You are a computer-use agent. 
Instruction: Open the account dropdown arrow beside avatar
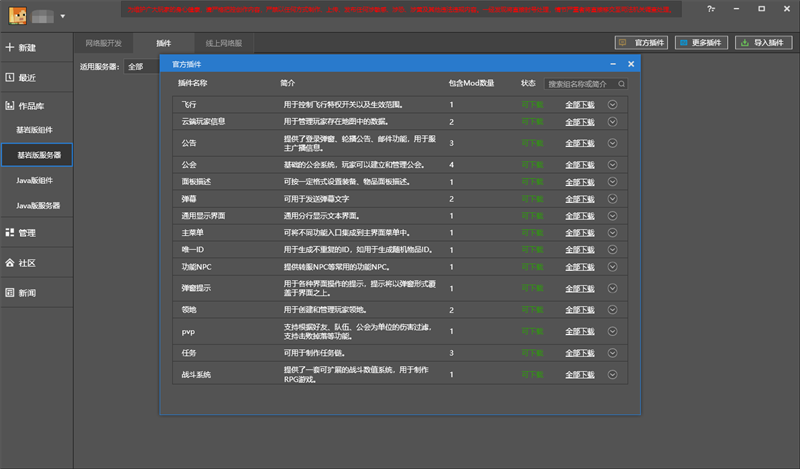coord(64,16)
